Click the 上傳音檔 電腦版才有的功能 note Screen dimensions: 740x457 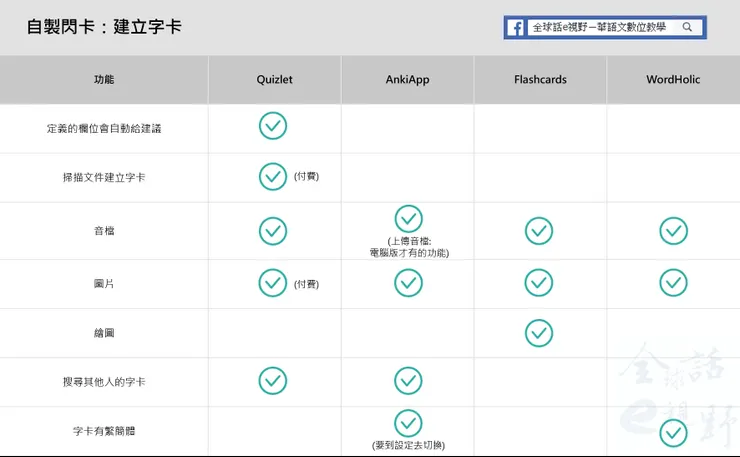tap(409, 247)
